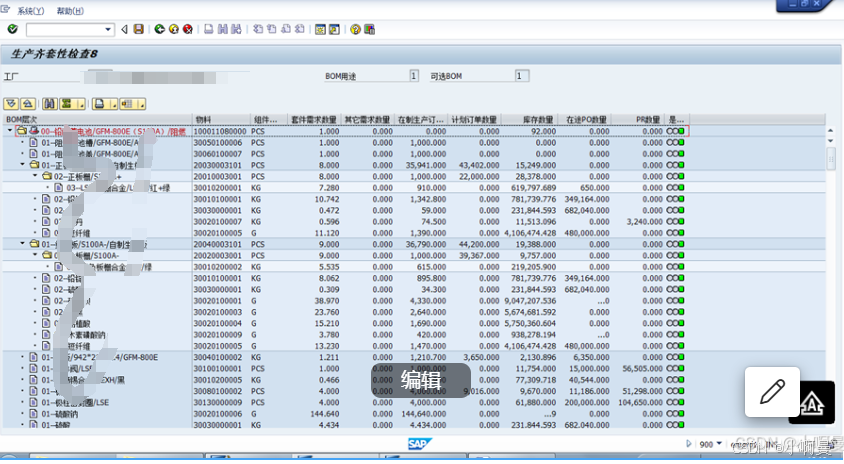Open the 系统(Y) menu
The height and width of the screenshot is (464, 844).
pos(31,11)
